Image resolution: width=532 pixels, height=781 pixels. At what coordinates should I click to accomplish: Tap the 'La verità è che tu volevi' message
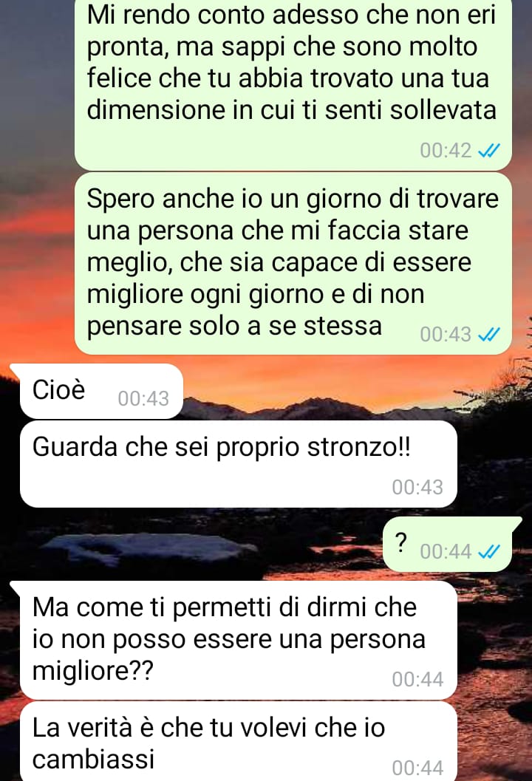click(x=238, y=741)
